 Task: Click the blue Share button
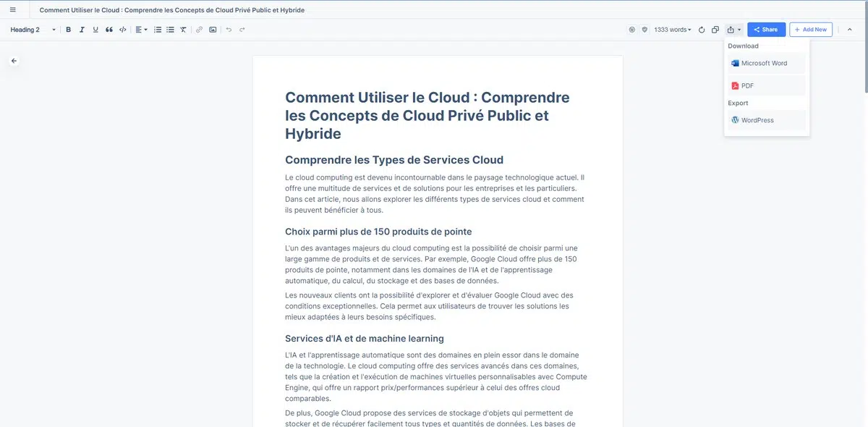pos(766,30)
